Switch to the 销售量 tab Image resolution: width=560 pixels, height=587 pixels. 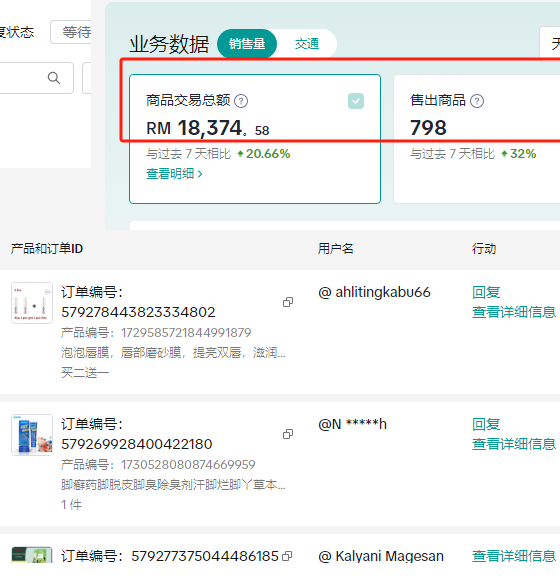[x=247, y=44]
